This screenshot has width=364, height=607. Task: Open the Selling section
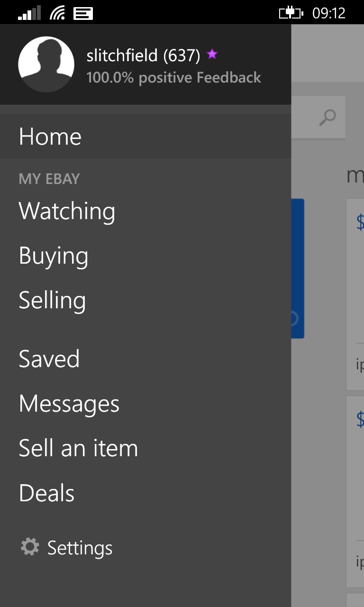pyautogui.click(x=52, y=300)
